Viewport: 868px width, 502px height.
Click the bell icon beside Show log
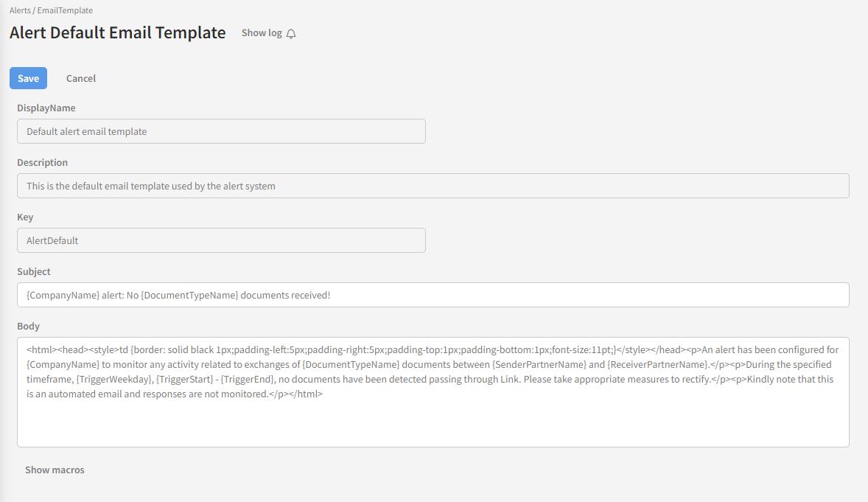[291, 34]
